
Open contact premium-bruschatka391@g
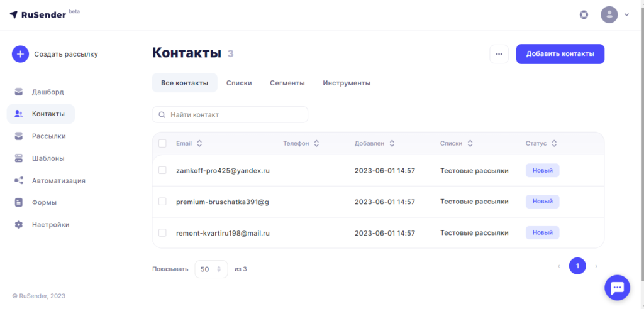(x=223, y=202)
